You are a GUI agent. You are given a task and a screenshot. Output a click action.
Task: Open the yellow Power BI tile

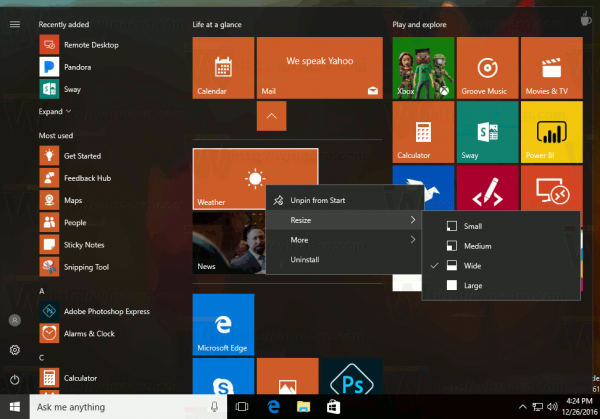coord(552,132)
